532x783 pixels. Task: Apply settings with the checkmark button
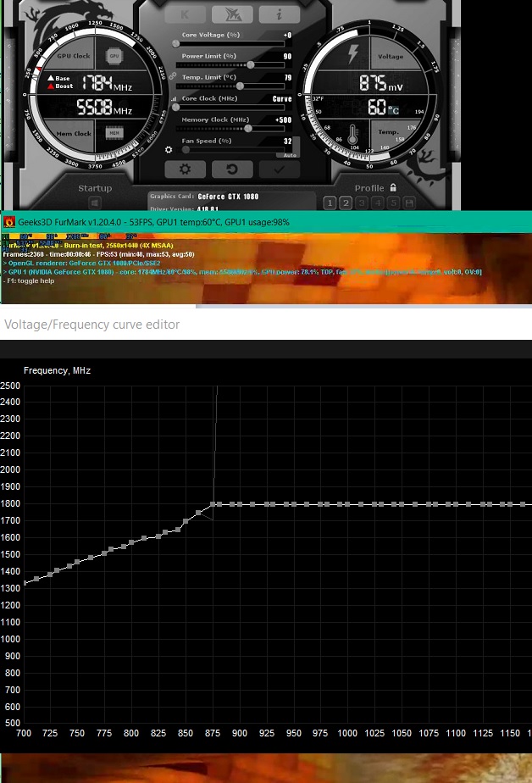click(279, 169)
